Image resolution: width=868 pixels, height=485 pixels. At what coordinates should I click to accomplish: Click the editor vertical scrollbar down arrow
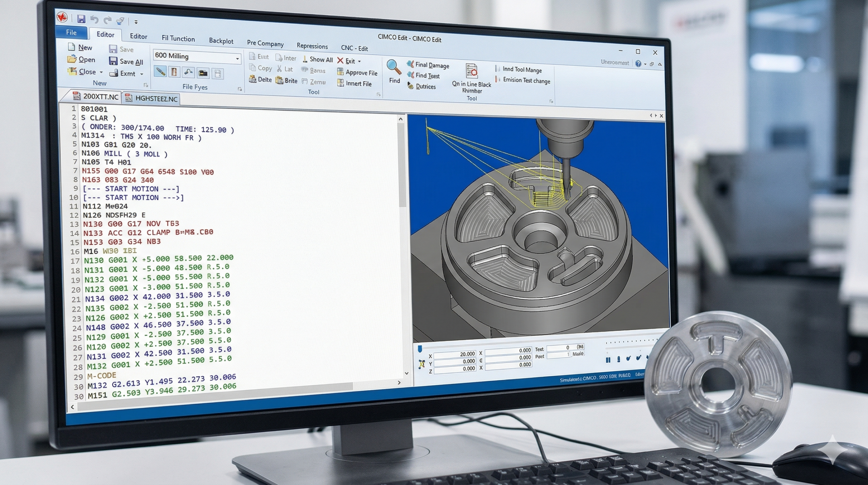(407, 373)
